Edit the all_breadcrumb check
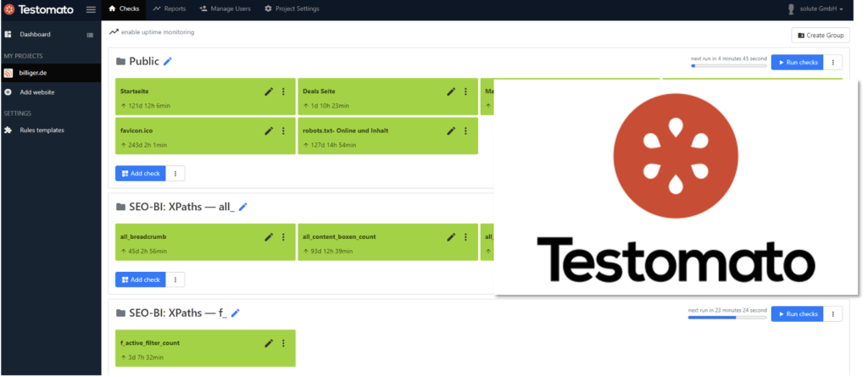 point(269,237)
